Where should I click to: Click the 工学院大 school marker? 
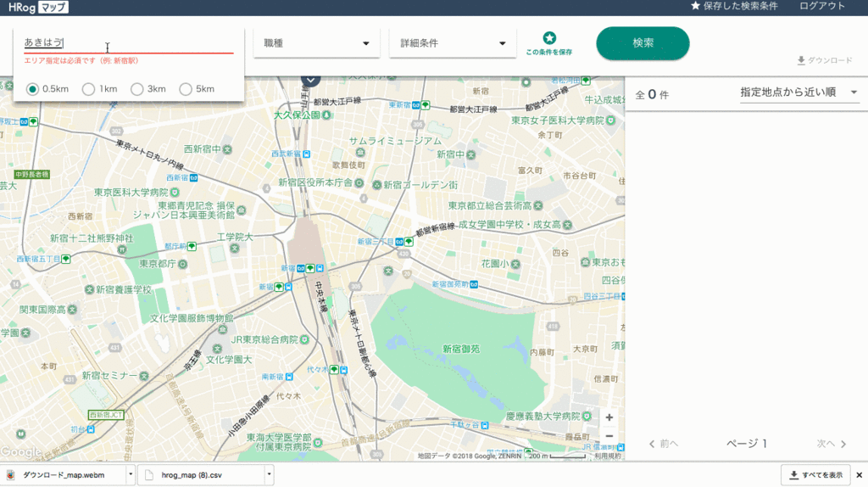click(235, 249)
